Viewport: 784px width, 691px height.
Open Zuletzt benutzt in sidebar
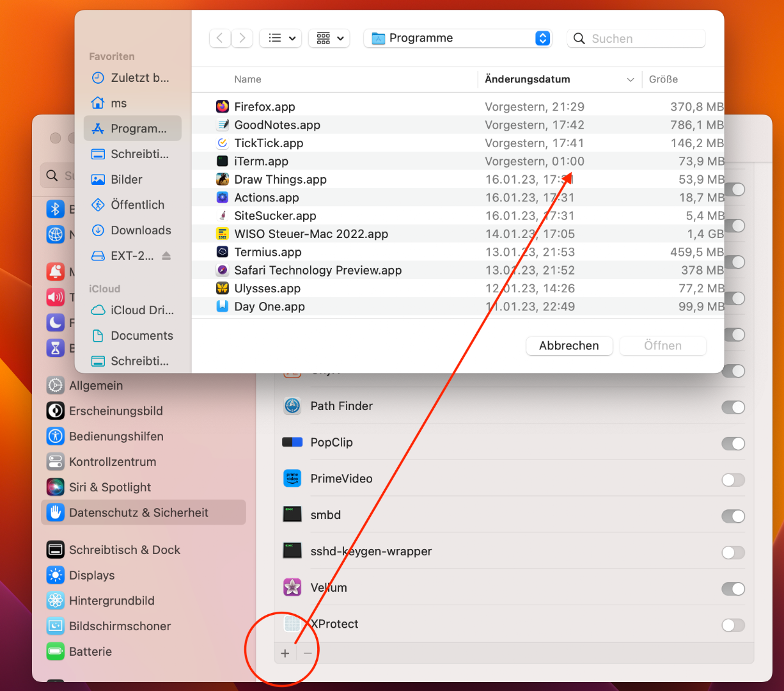pos(132,78)
